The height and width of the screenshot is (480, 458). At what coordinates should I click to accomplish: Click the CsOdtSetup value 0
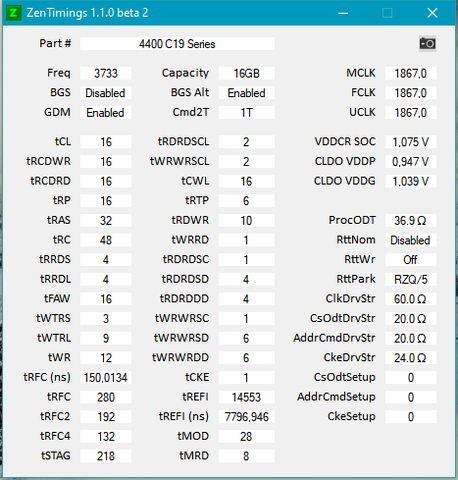coord(411,378)
